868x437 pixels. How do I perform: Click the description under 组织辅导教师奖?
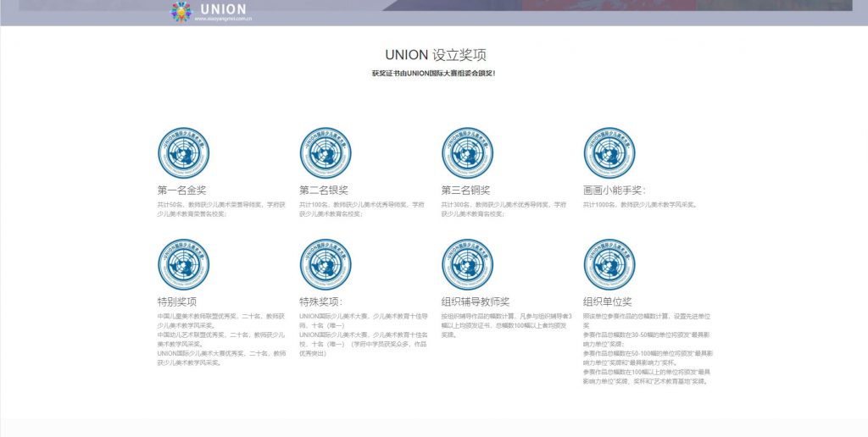(507, 326)
